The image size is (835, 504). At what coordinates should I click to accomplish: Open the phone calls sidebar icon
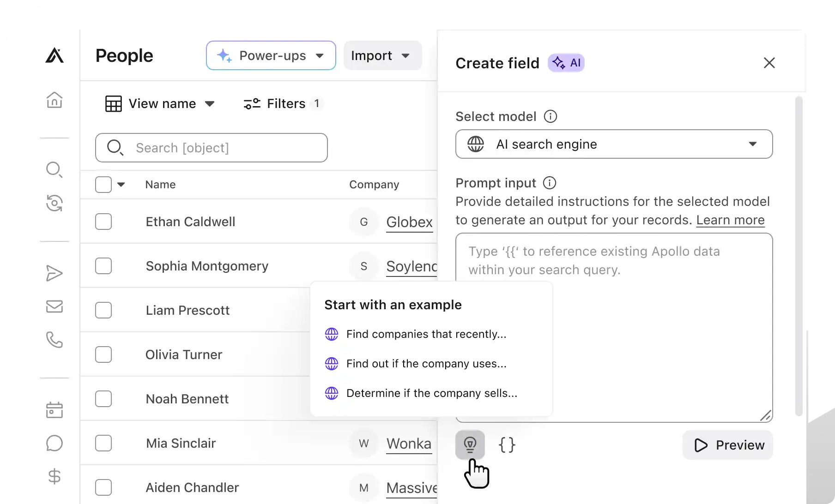[x=54, y=340]
